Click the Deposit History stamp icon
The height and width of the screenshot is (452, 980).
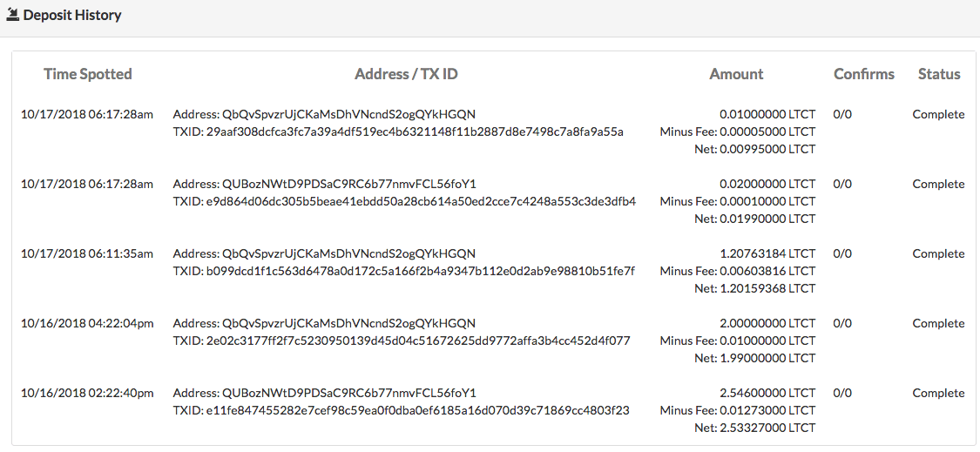coord(12,15)
